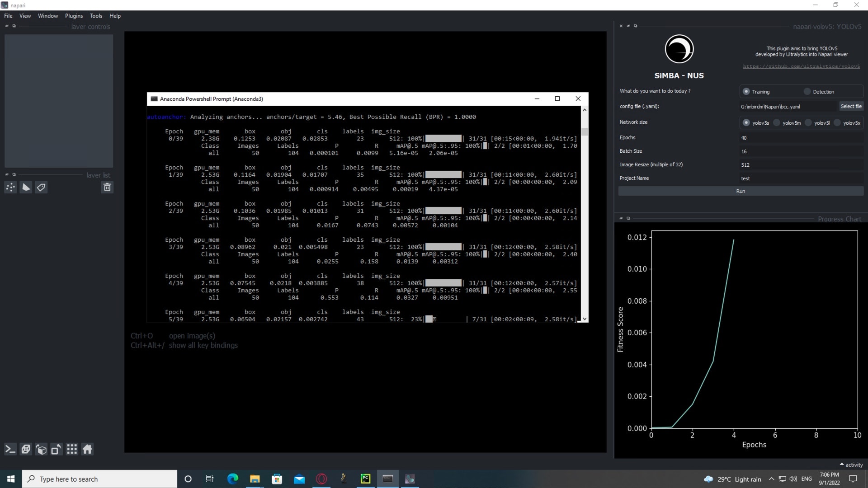
Task: Open volume control in system tray
Action: pyautogui.click(x=793, y=479)
